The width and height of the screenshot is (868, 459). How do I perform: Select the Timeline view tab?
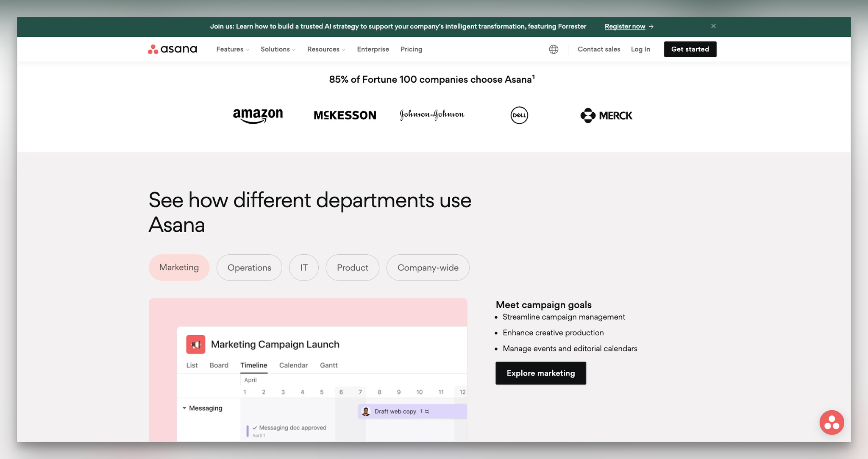coord(254,365)
